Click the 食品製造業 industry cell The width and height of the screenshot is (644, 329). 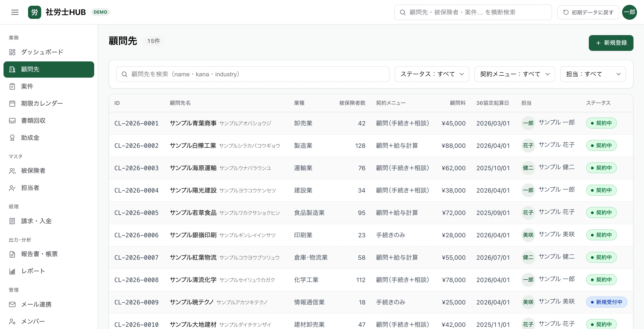309,213
